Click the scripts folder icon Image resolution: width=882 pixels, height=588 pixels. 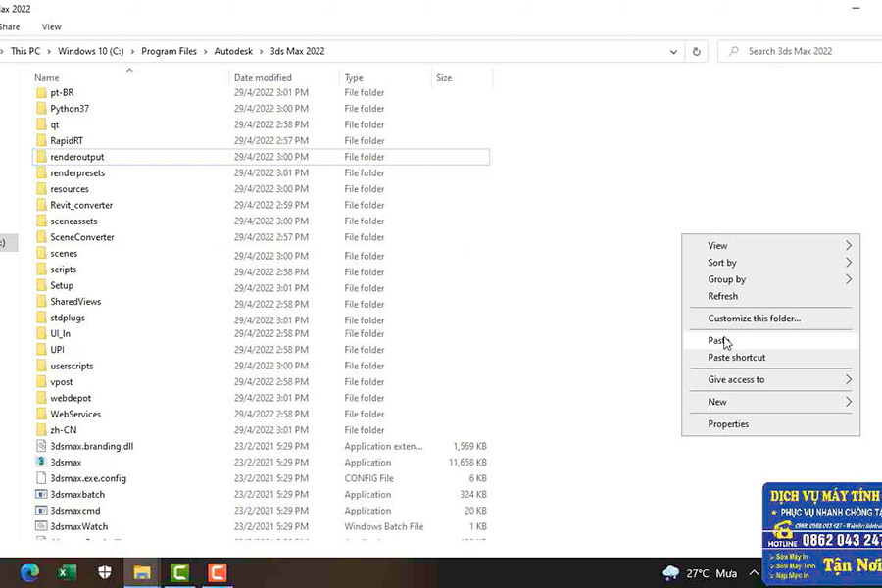(41, 269)
